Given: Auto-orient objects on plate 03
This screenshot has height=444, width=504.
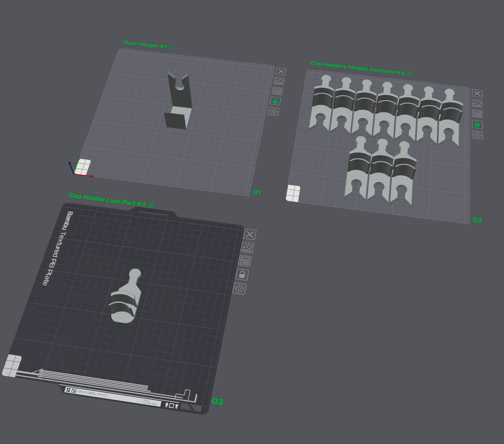Looking at the screenshot, I should (x=247, y=247).
